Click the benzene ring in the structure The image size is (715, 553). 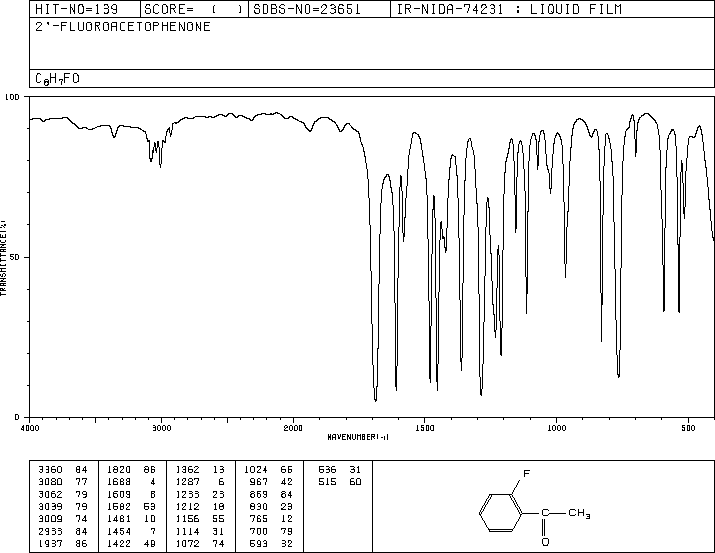tap(500, 513)
